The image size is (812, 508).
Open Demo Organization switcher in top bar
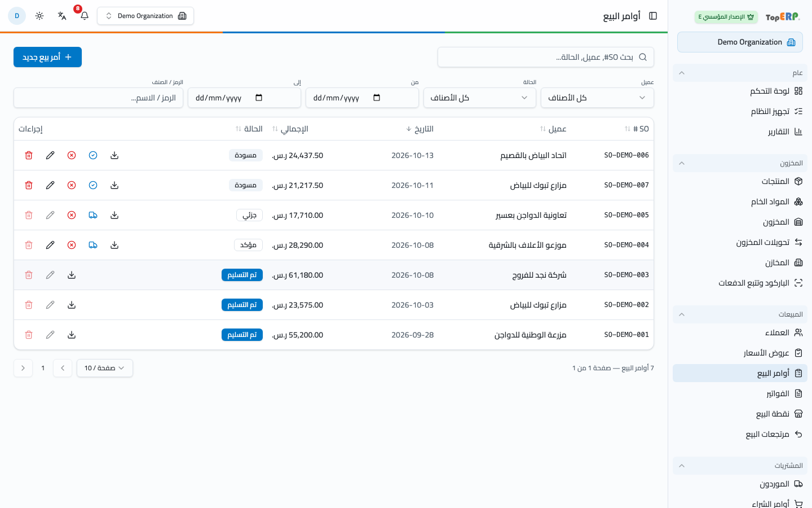click(145, 16)
